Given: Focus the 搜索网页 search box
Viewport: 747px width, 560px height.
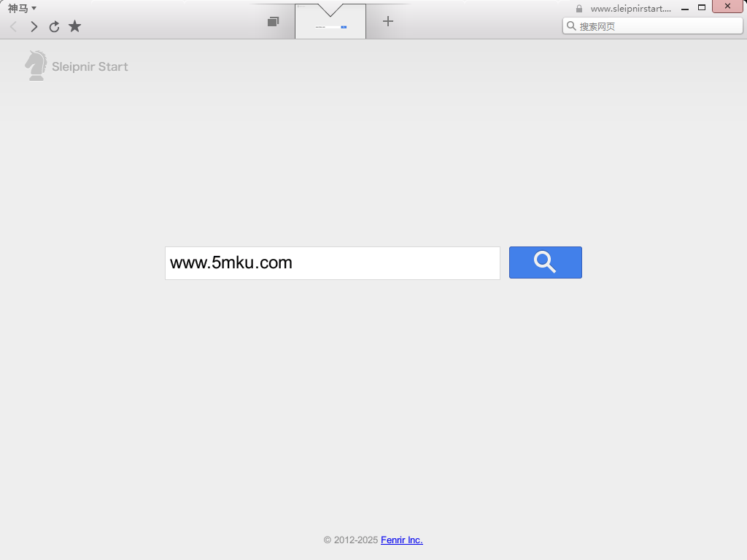Looking at the screenshot, I should [x=657, y=26].
